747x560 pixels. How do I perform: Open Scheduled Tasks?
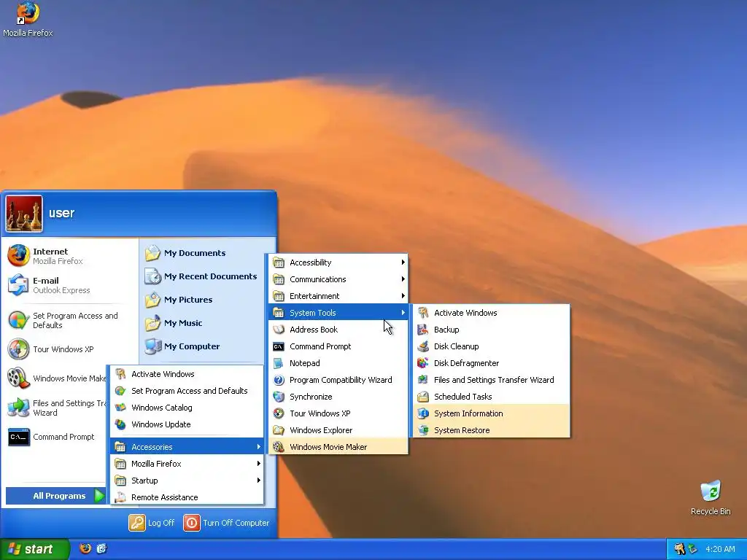[x=491, y=397]
